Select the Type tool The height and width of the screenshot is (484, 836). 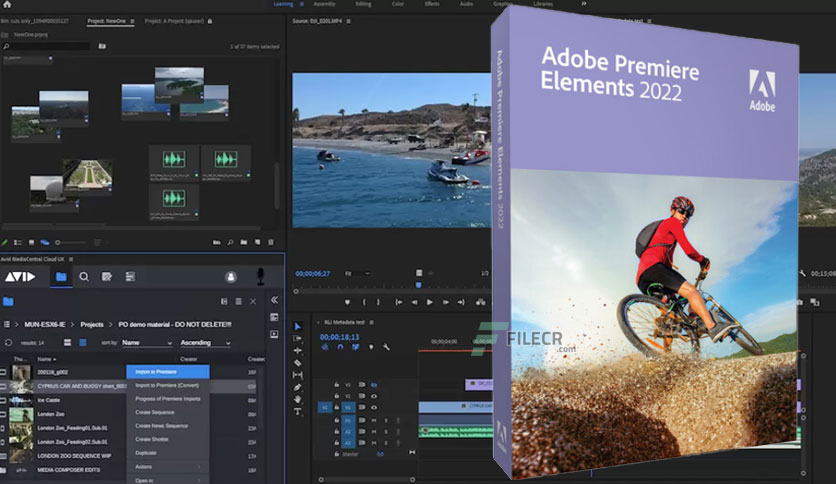pos(298,411)
